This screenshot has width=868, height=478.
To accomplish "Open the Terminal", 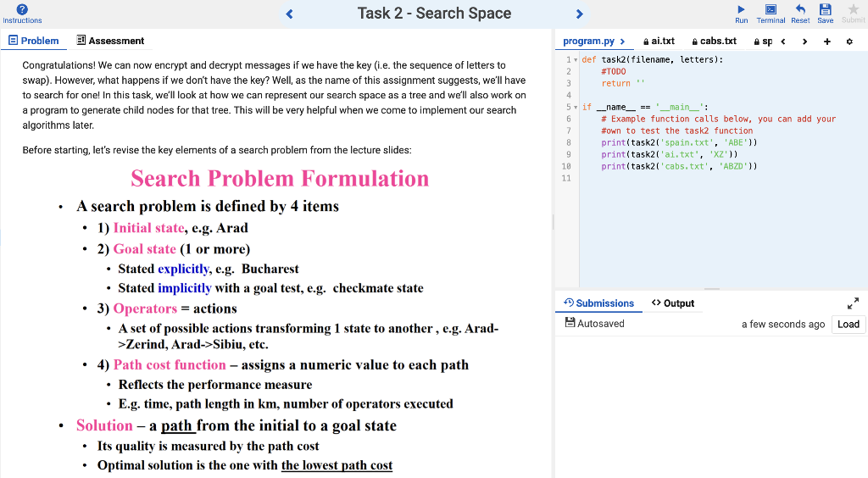I will 771,14.
